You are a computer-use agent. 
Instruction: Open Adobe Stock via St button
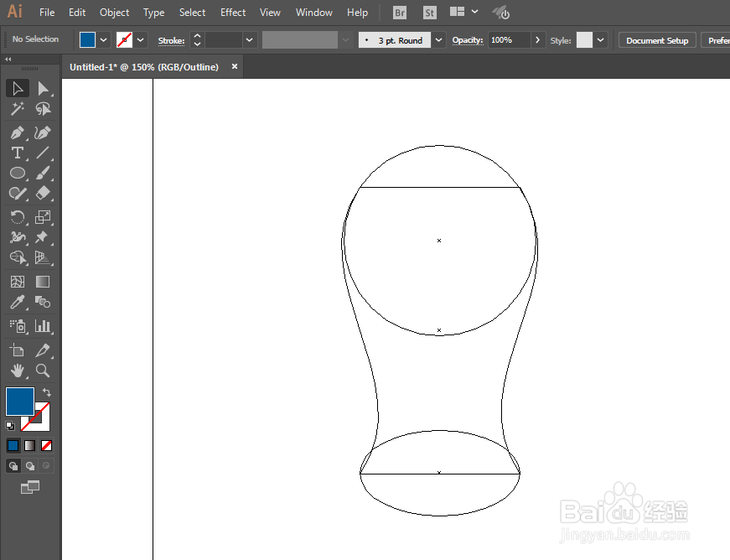[430, 13]
